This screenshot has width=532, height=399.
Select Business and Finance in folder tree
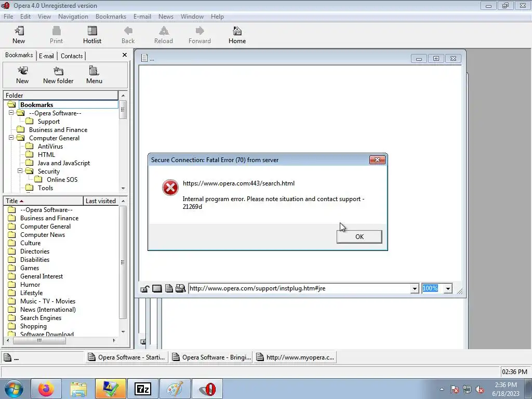[x=58, y=129]
